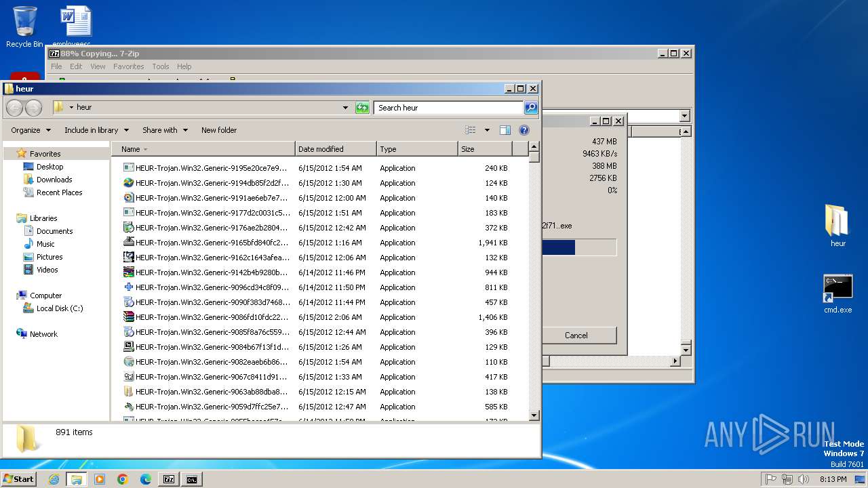Screen dimensions: 868x488
Task: Click the 7-Zip copy progress bar
Action: (579, 247)
